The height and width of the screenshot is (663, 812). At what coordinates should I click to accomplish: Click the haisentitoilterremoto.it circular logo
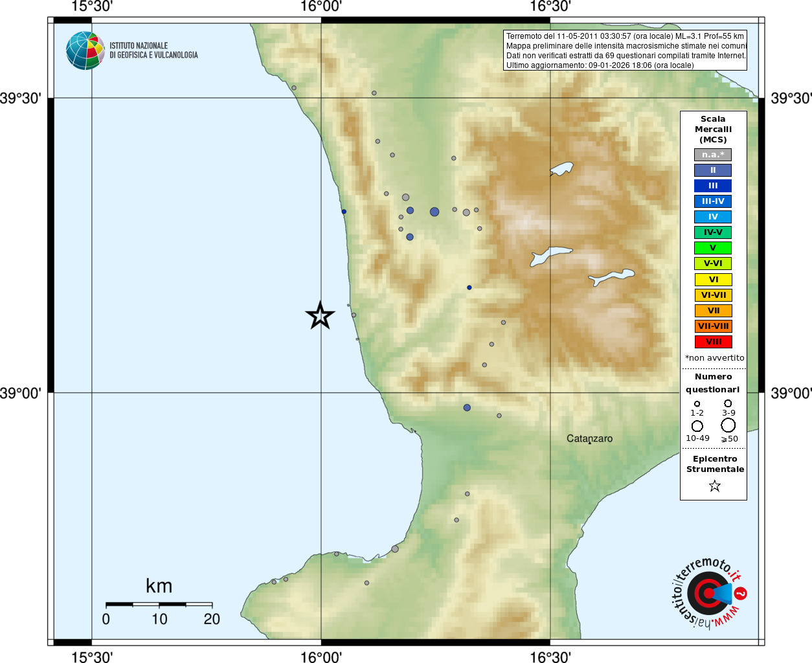(708, 594)
